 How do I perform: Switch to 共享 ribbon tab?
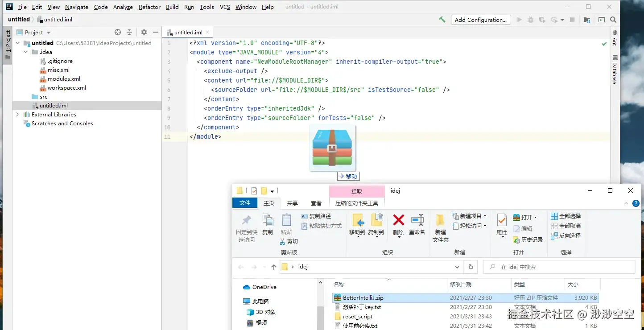(x=293, y=203)
